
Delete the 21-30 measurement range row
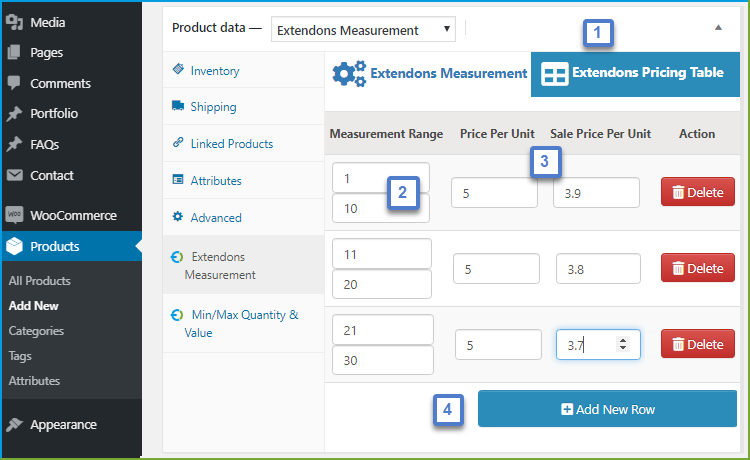(697, 344)
